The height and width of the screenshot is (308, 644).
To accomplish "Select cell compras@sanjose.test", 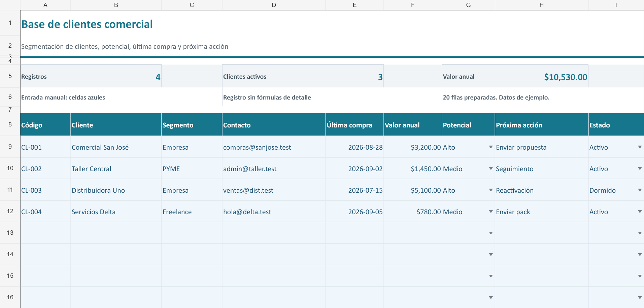I will point(274,147).
